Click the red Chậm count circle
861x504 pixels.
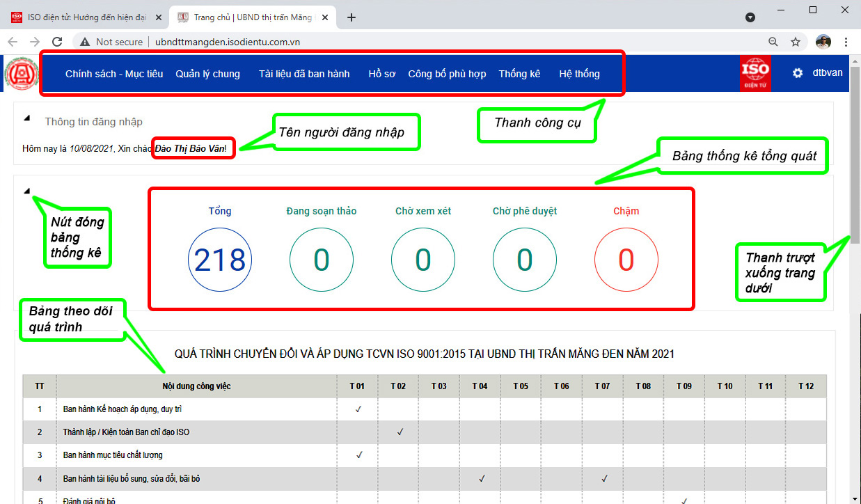[626, 260]
